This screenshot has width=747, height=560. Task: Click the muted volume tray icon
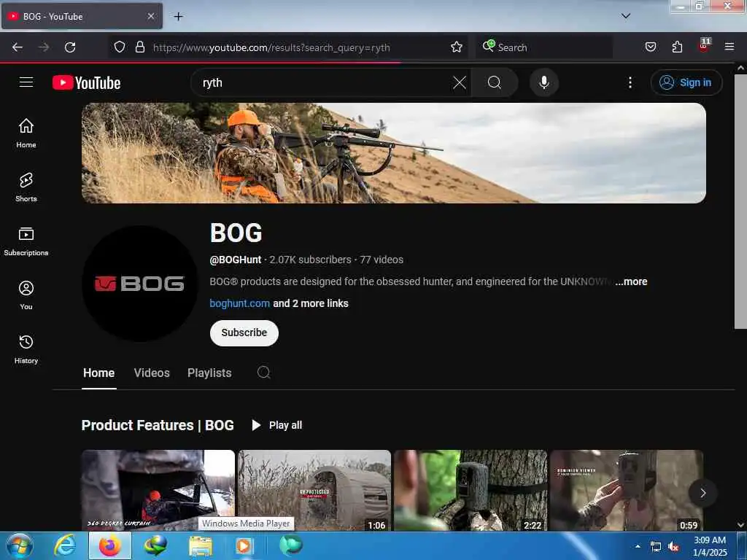673,547
